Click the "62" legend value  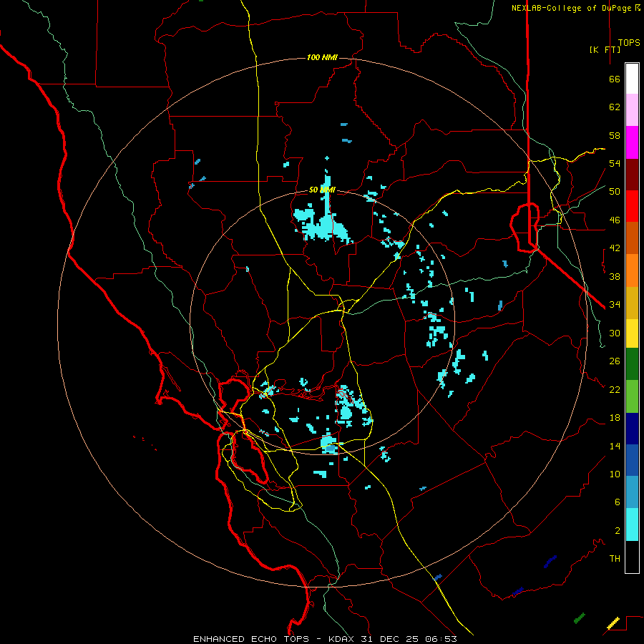coord(615,107)
